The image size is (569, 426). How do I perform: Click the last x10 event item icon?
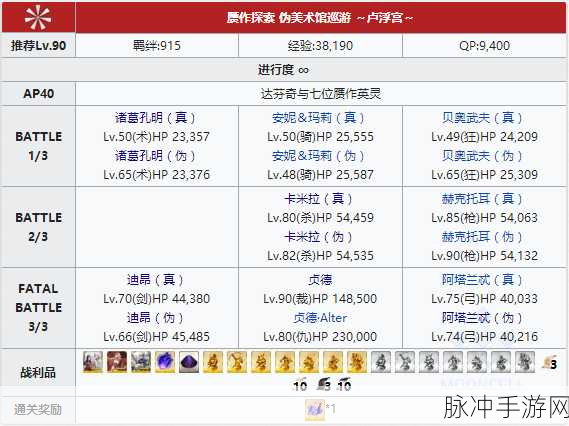(343, 385)
